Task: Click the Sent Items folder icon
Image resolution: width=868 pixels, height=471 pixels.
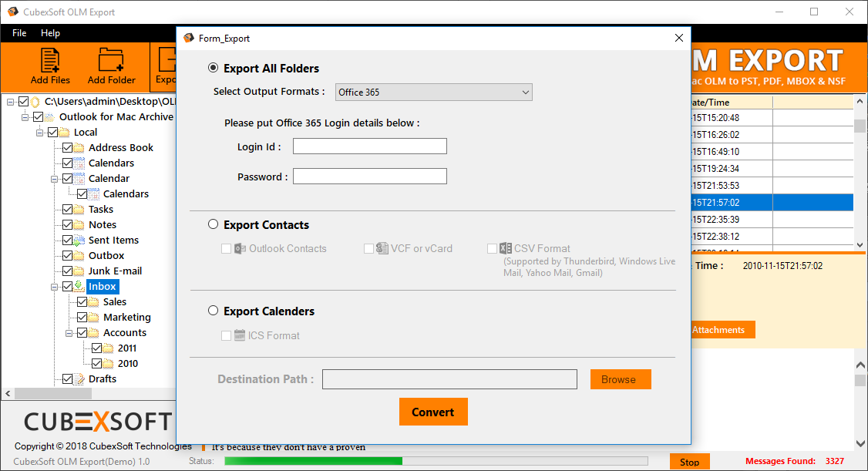Action: (x=79, y=241)
